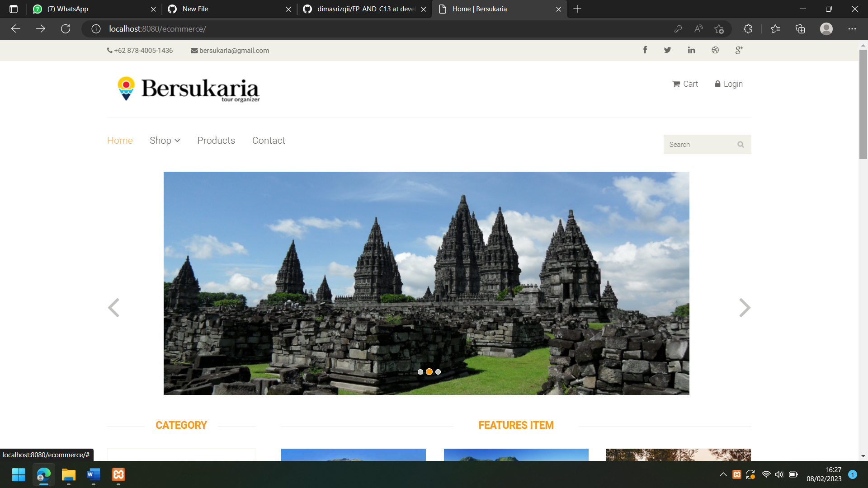Select the third carousel indicator dot
Viewport: 868px width, 488px height.
(x=438, y=371)
